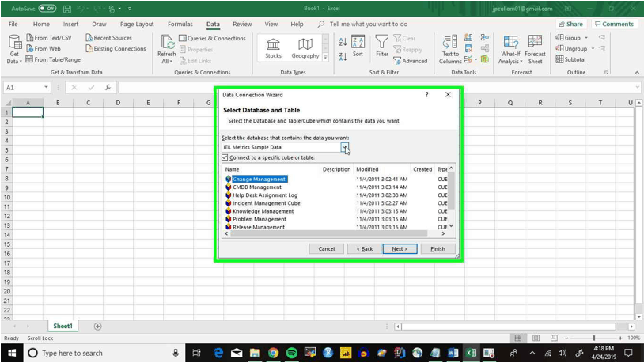The height and width of the screenshot is (363, 644).
Task: Open the Page Layout tab
Action: (x=137, y=25)
